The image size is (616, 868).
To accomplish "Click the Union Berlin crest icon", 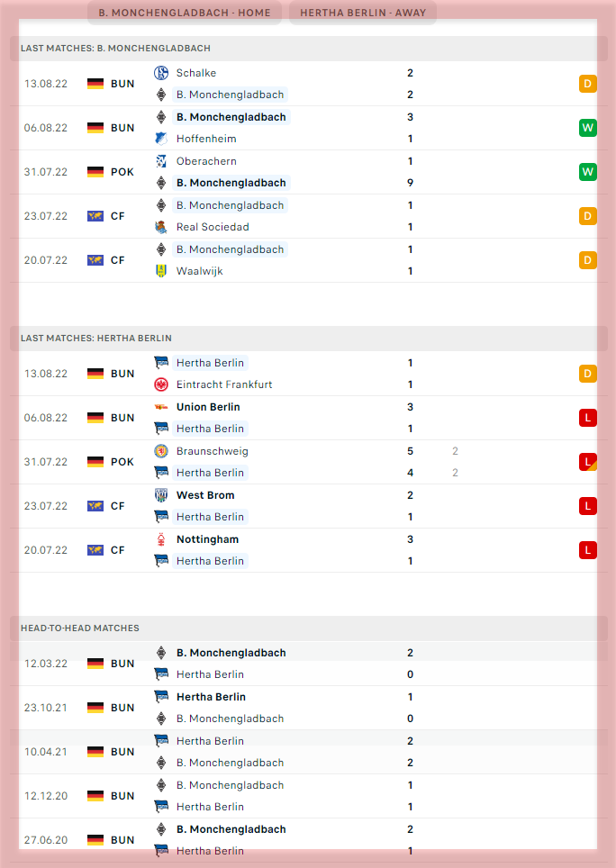I will tap(161, 407).
